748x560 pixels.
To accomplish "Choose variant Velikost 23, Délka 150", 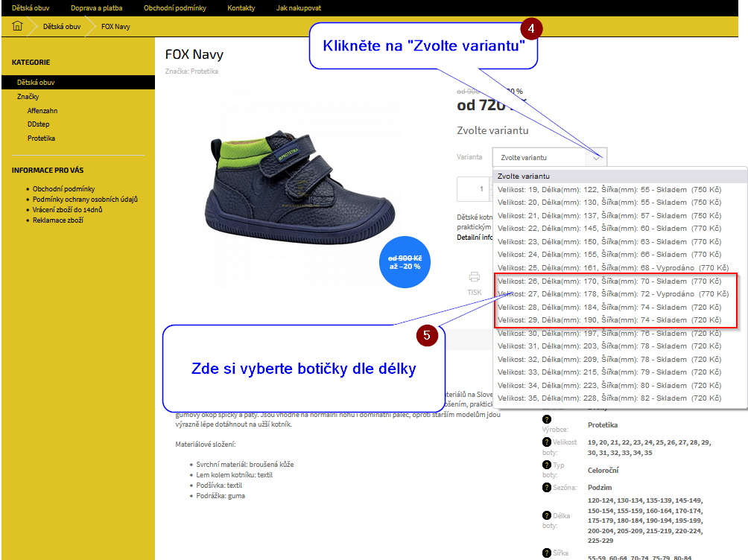I will [620, 242].
